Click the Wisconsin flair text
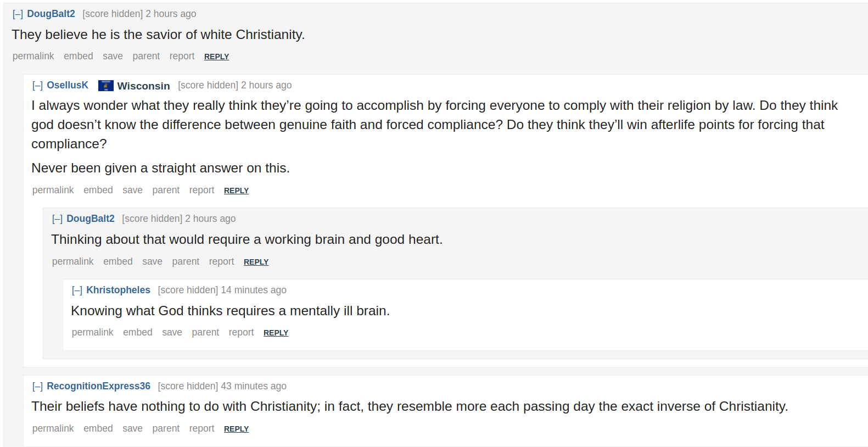The height and width of the screenshot is (447, 868). 143,86
